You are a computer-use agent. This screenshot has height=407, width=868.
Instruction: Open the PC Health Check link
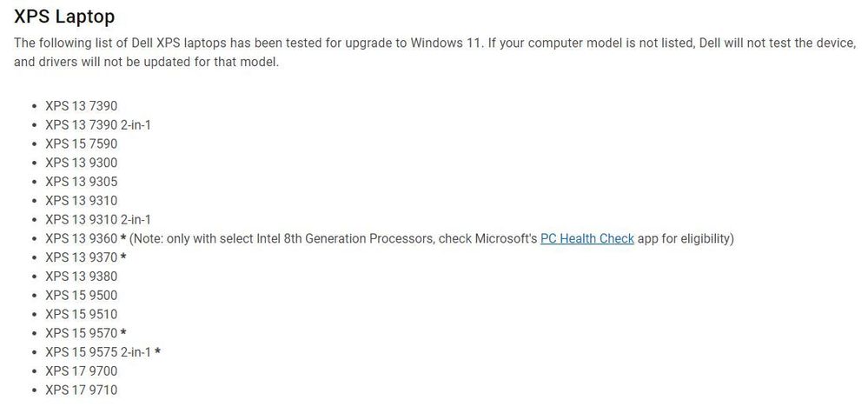(586, 238)
